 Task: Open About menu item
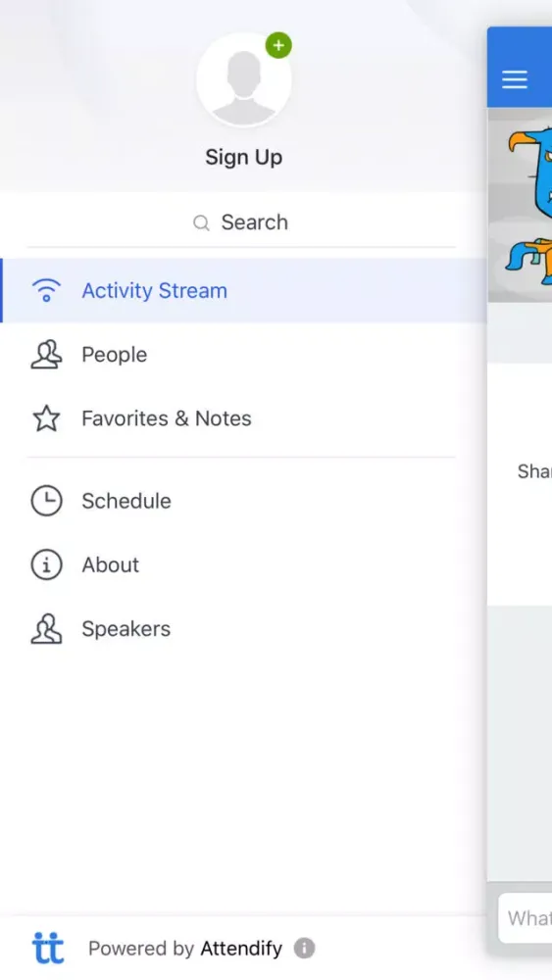tap(244, 564)
